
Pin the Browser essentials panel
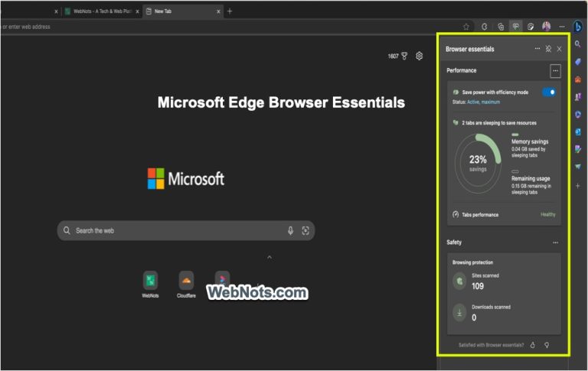(548, 49)
